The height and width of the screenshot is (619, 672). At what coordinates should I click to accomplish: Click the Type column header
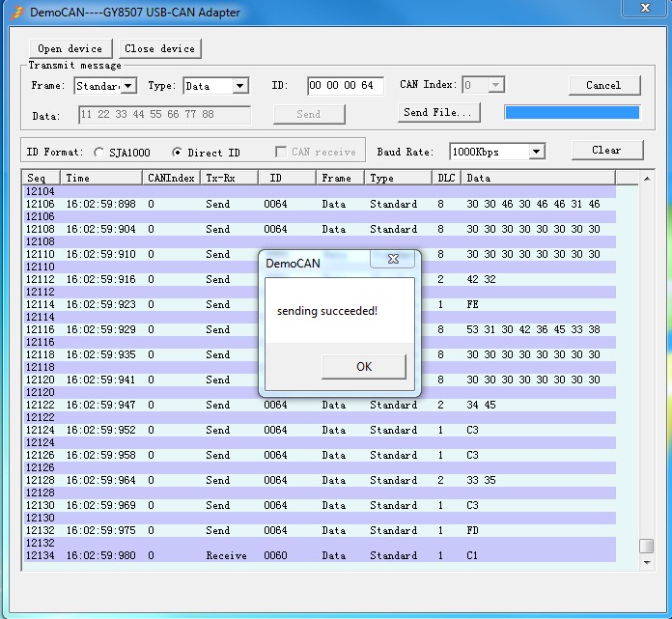[x=398, y=178]
